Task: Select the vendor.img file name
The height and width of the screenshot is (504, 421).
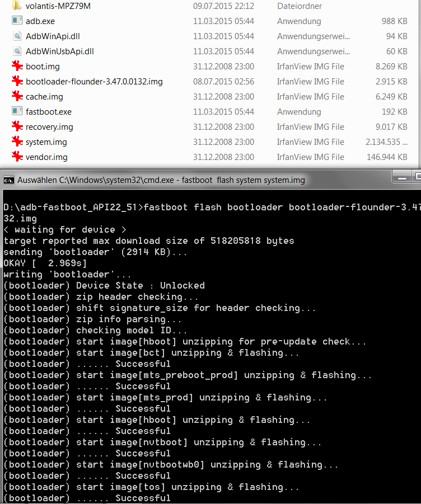Action: point(46,157)
